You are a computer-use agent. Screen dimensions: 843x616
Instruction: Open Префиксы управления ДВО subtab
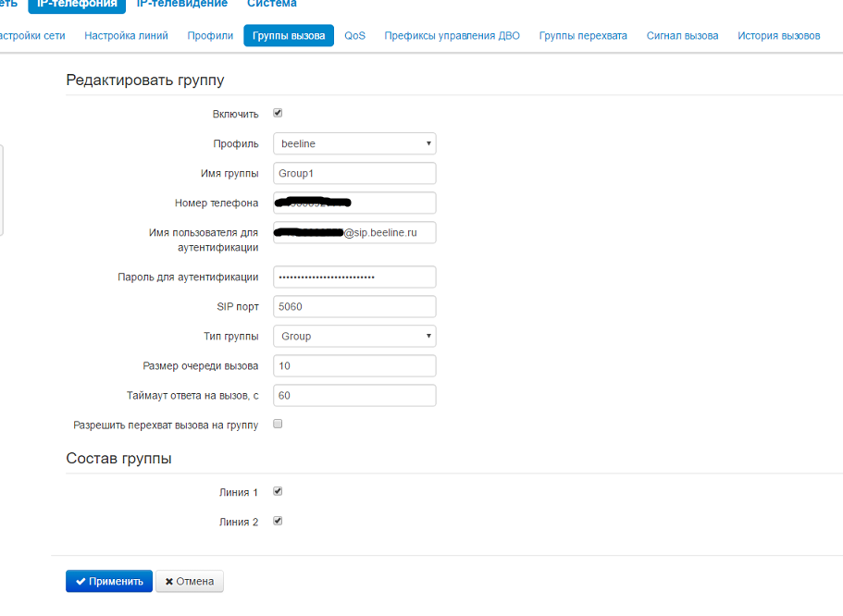452,35
